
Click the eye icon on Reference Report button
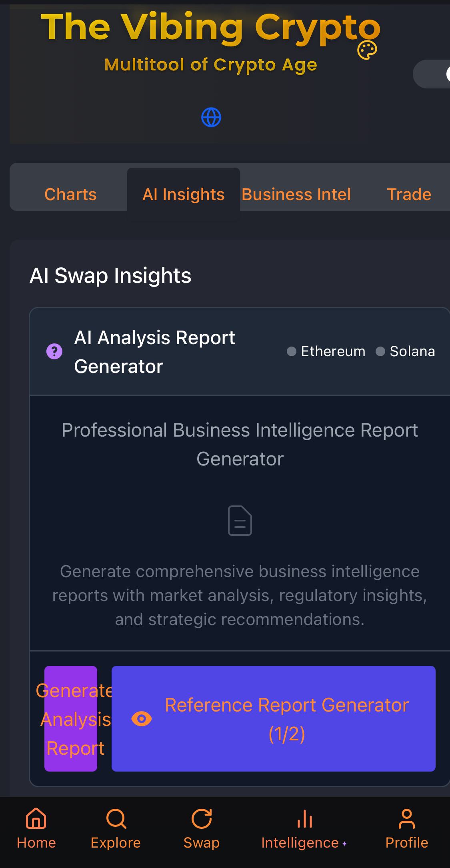point(142,719)
